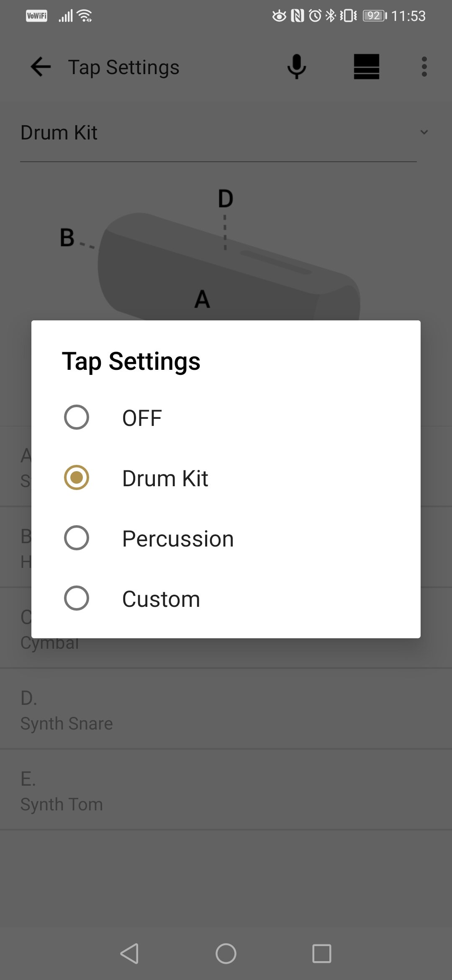The width and height of the screenshot is (452, 980).
Task: Tap the Android back navigation triangle
Action: tap(129, 954)
